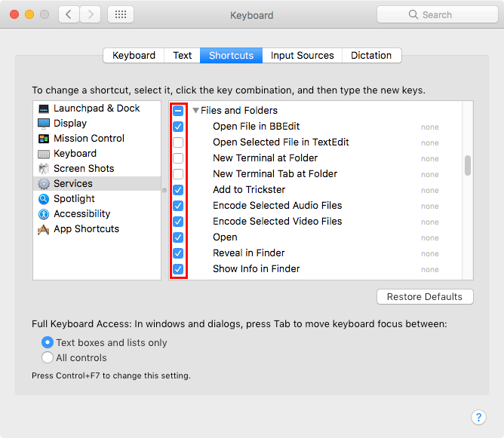Switch to the Text tab

tap(183, 55)
